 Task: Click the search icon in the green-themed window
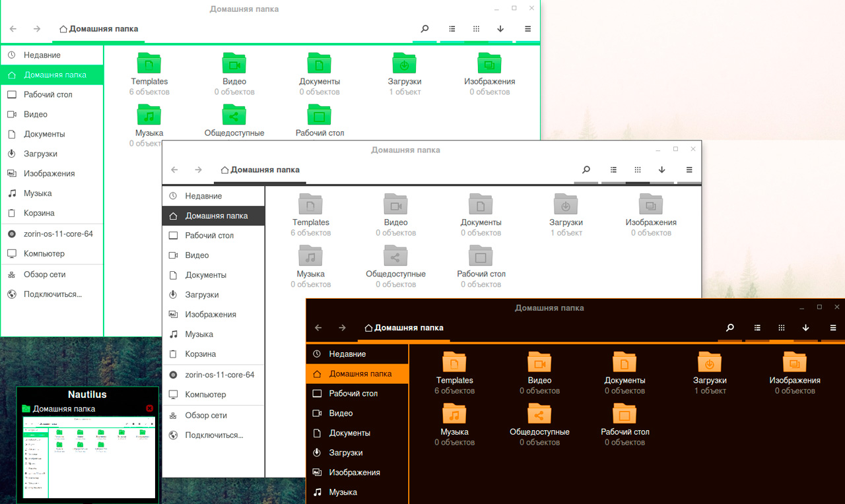point(424,29)
